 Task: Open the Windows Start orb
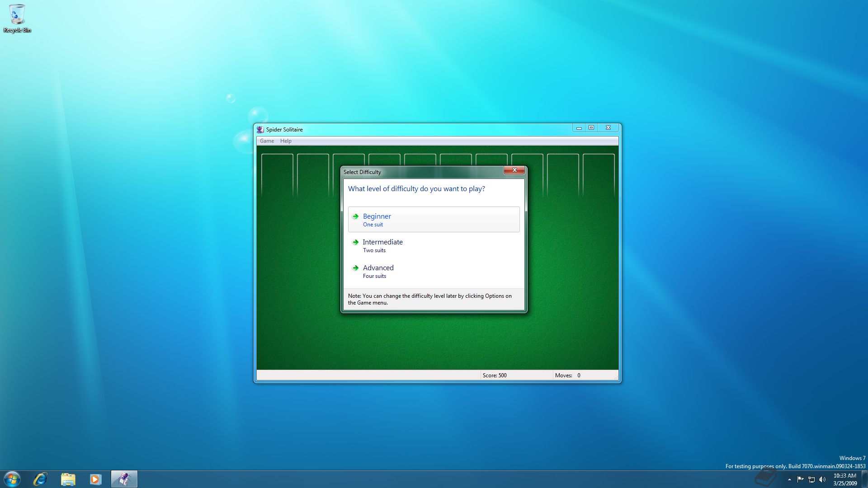click(12, 479)
